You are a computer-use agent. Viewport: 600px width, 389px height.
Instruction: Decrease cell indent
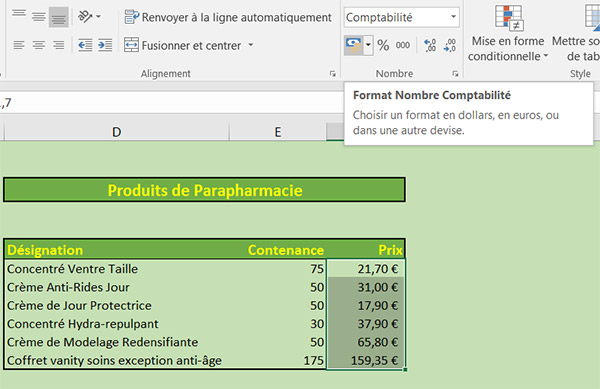click(85, 45)
